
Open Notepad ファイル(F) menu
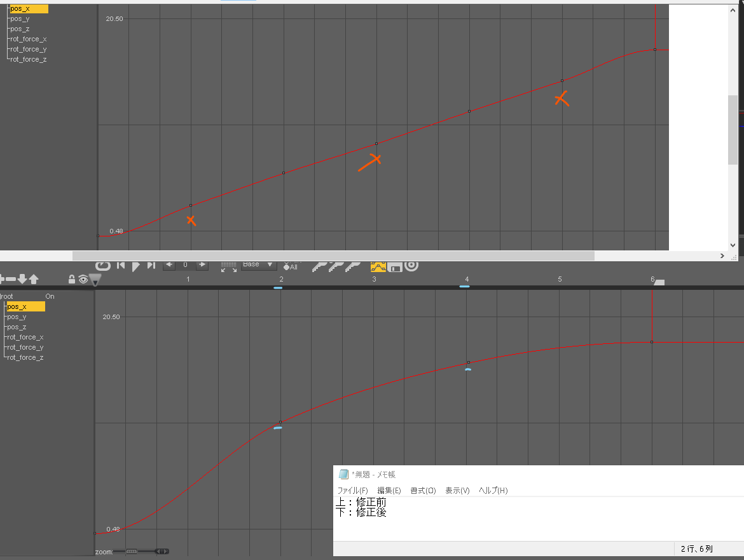tap(352, 490)
